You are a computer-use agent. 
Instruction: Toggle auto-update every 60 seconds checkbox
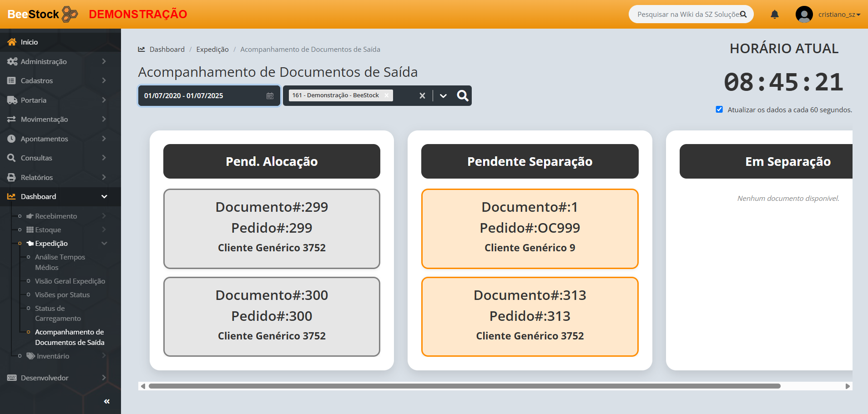[x=719, y=110]
